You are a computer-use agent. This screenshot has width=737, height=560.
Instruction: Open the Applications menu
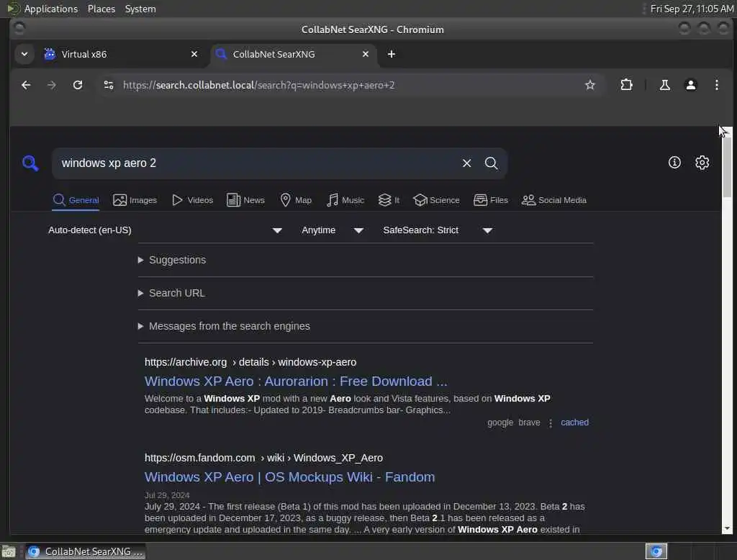(x=51, y=9)
